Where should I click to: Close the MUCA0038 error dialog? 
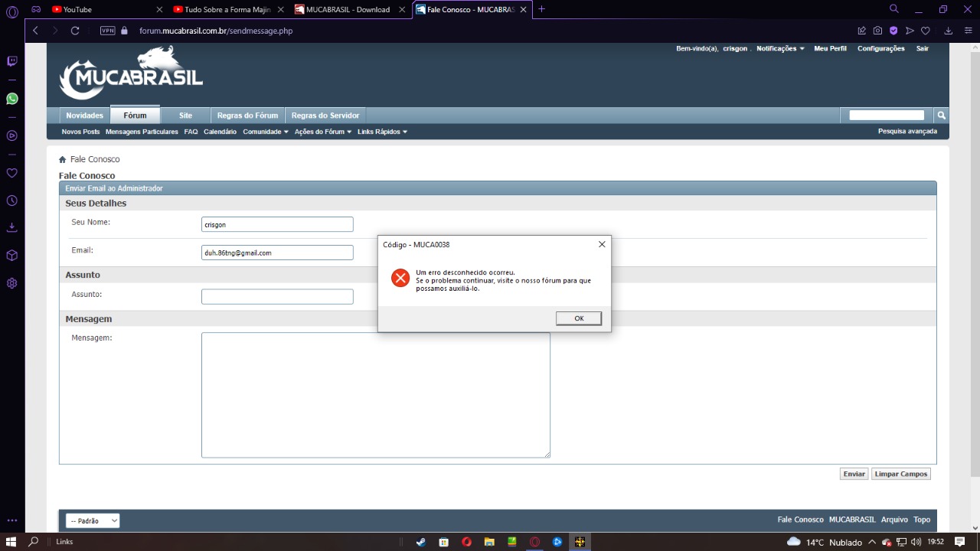pos(602,244)
